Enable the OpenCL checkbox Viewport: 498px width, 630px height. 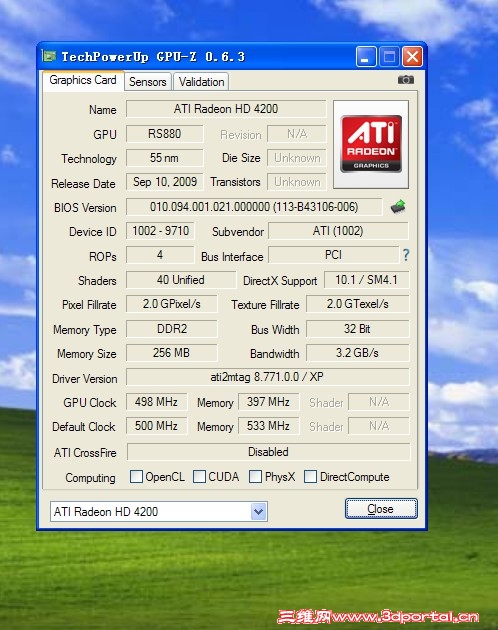(136, 477)
